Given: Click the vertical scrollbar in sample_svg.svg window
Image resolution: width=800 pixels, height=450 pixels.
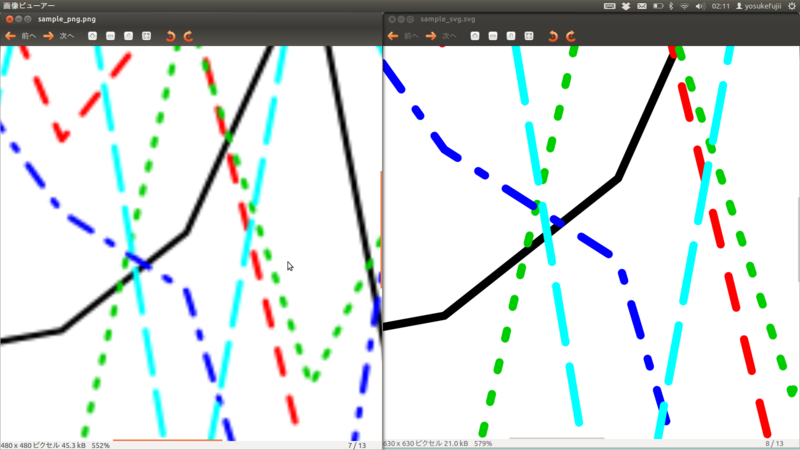Looking at the screenshot, I should pyautogui.click(x=798, y=238).
